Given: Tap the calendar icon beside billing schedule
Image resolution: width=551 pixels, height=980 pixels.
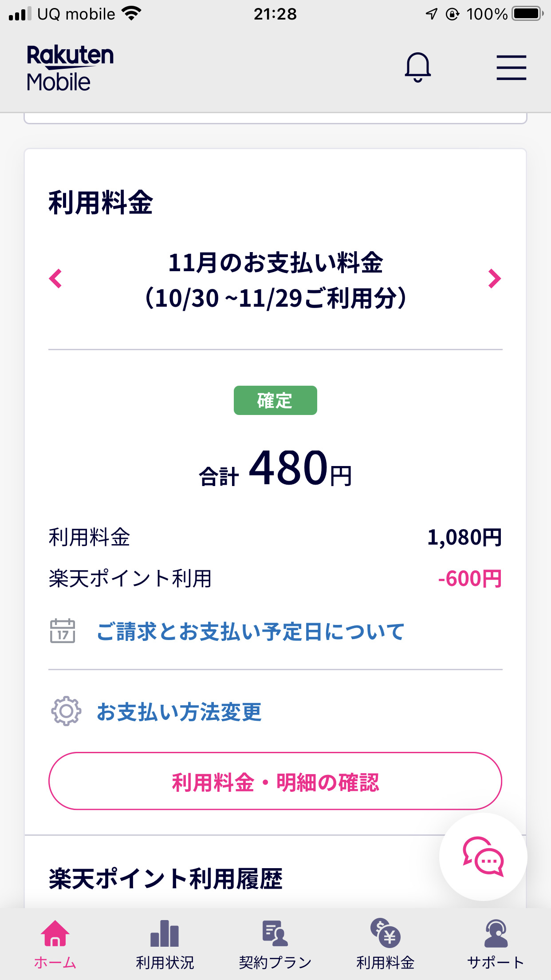Looking at the screenshot, I should pos(63,631).
